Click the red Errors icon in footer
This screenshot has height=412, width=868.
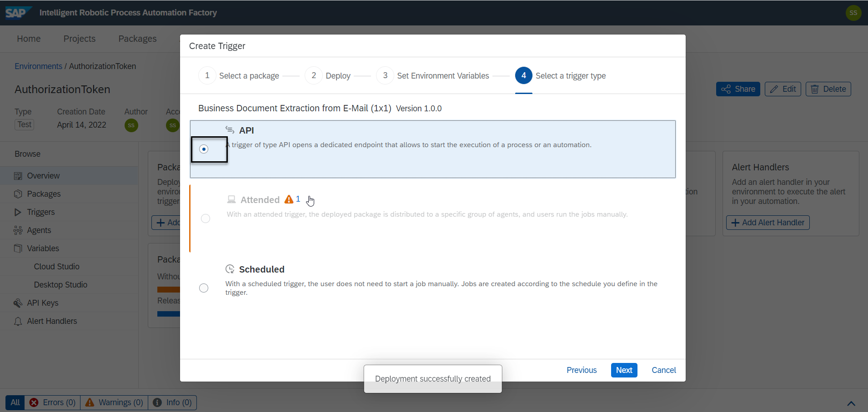[34, 402]
